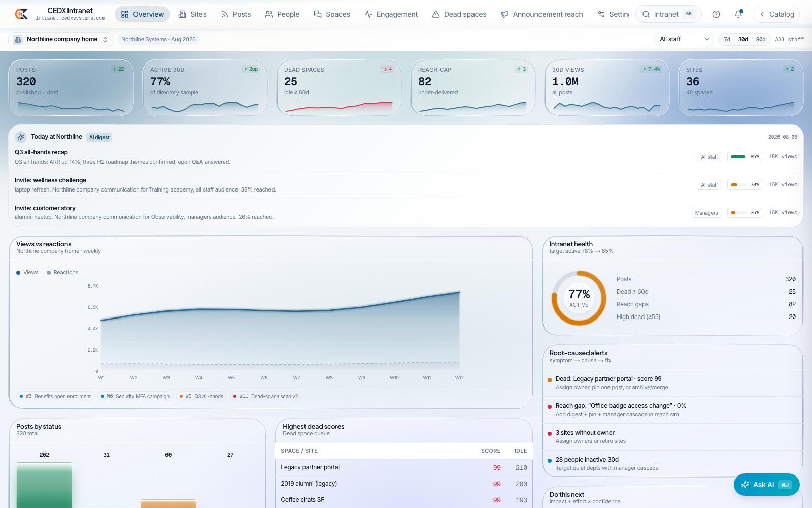Click the Northline Systems · Aug 2026 chip
This screenshot has width=812, height=508.
[x=158, y=39]
